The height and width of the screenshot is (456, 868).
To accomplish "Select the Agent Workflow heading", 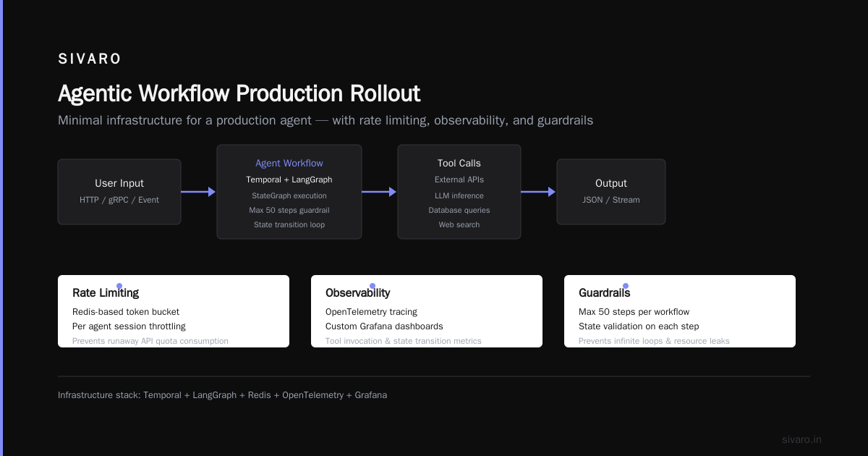I will [x=289, y=164].
